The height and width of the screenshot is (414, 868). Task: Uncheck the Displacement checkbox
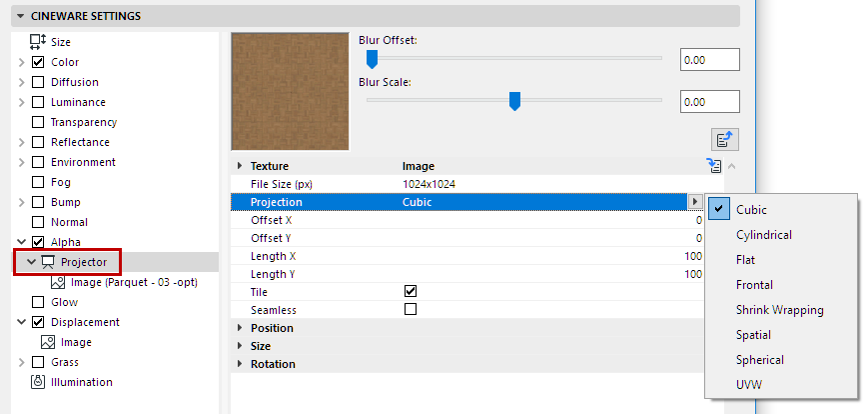tap(38, 322)
